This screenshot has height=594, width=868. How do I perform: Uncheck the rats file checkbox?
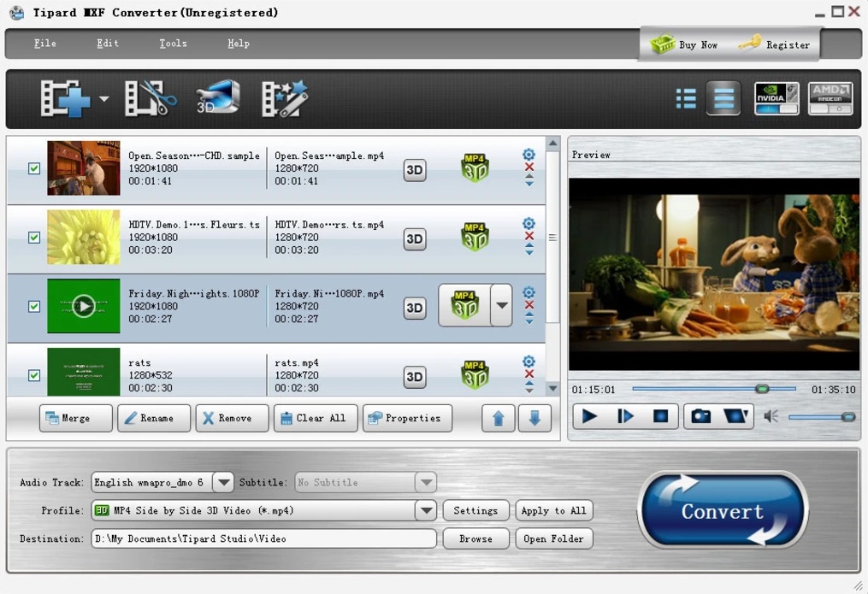[34, 375]
